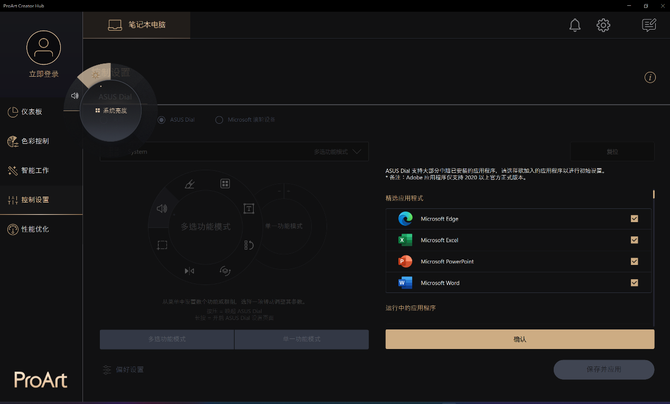Uncheck Microsoft Word checkbox
This screenshot has width=670, height=404.
pyautogui.click(x=634, y=283)
